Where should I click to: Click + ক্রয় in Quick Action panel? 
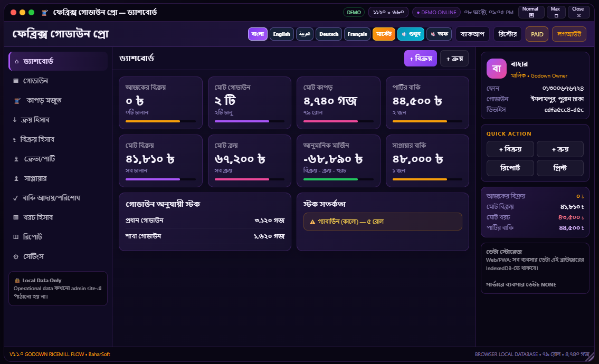(x=560, y=149)
